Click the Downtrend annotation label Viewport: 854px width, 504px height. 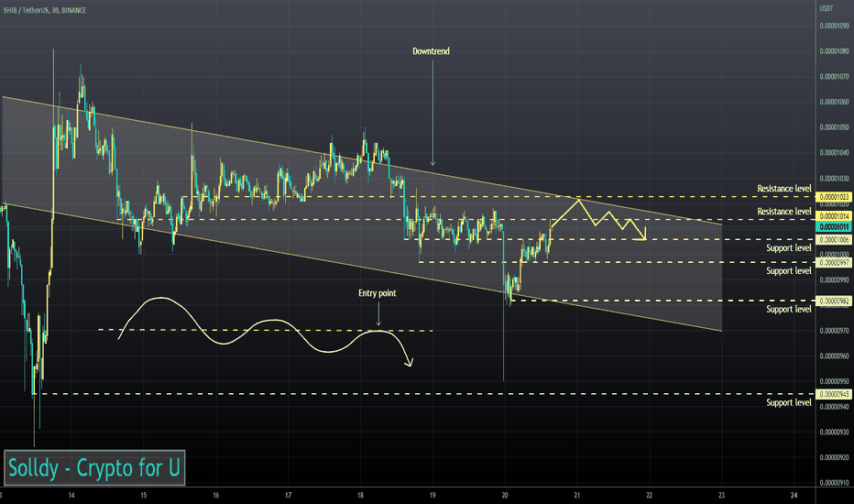431,51
